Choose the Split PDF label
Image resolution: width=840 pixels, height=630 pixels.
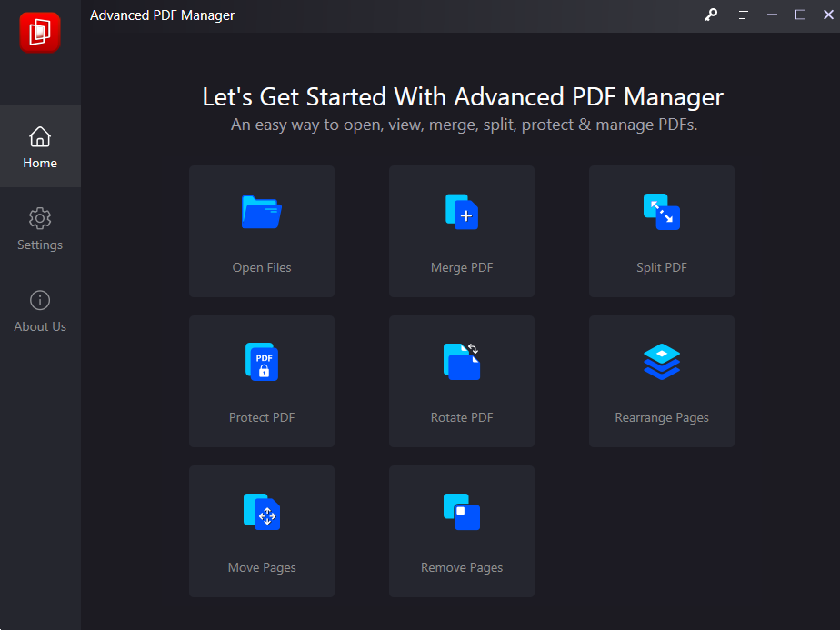662,268
